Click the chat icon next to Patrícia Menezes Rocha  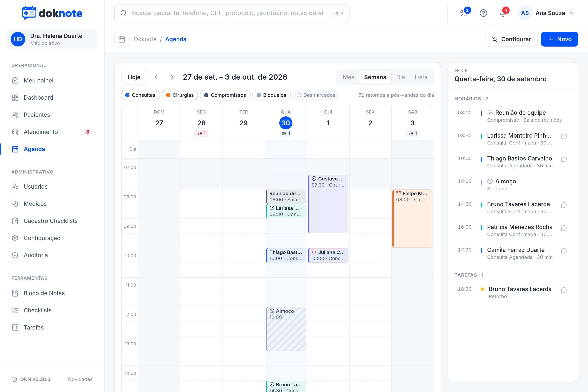pos(563,228)
